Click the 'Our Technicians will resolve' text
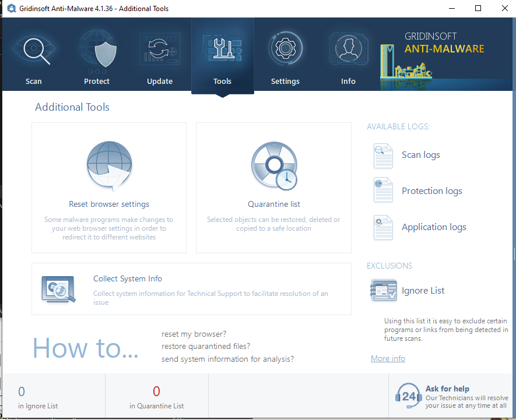 click(x=466, y=401)
